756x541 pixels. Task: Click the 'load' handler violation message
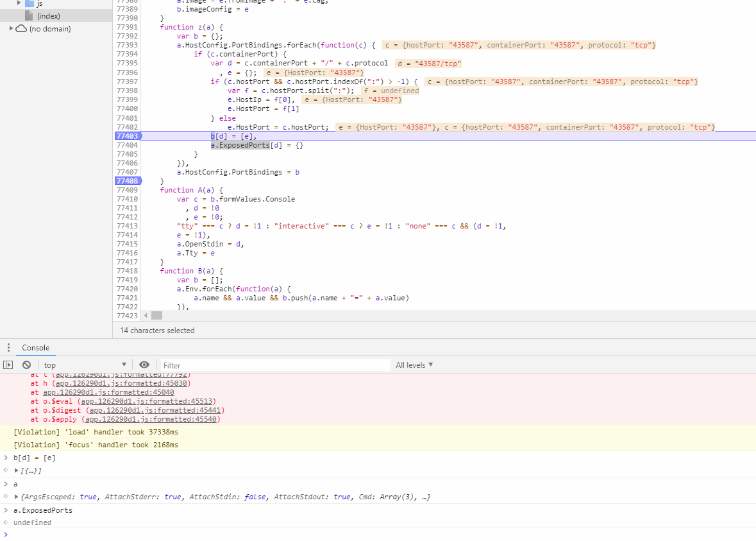click(96, 432)
